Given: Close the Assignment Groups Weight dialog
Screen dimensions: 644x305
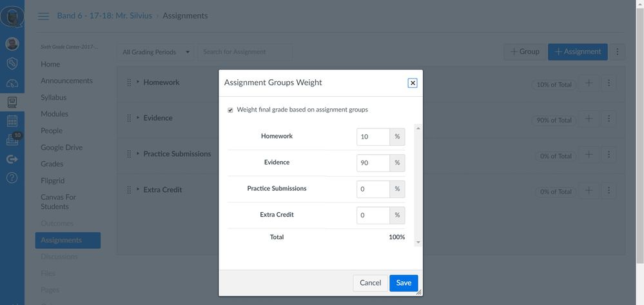Looking at the screenshot, I should coord(413,83).
